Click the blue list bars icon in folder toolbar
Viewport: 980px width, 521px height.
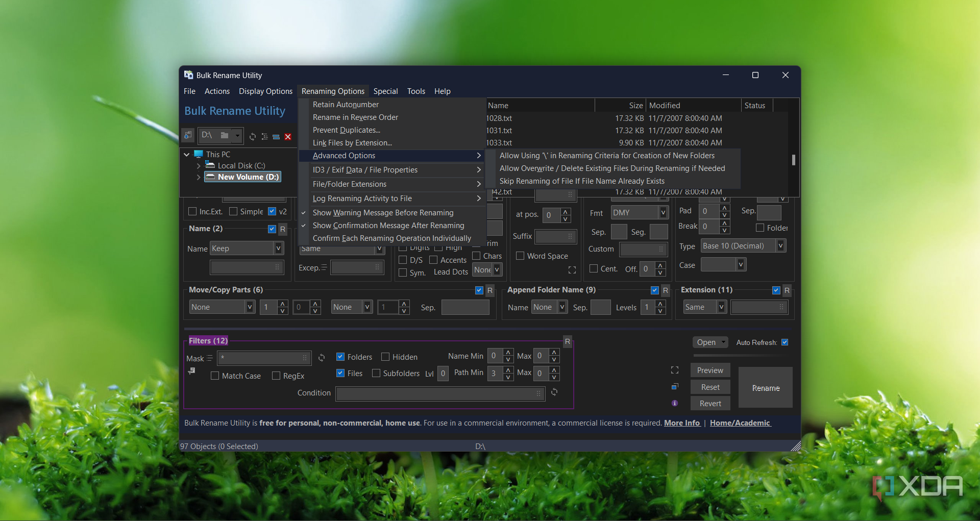276,137
